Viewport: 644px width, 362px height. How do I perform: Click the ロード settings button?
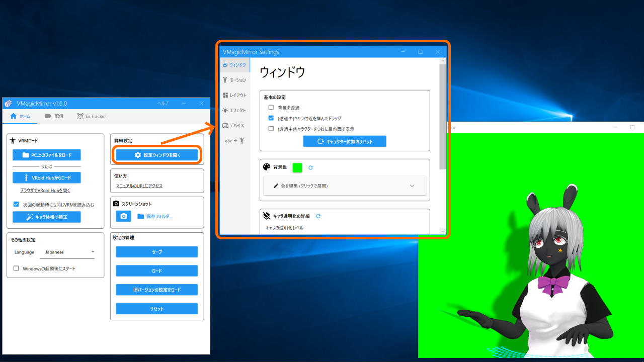(x=157, y=270)
